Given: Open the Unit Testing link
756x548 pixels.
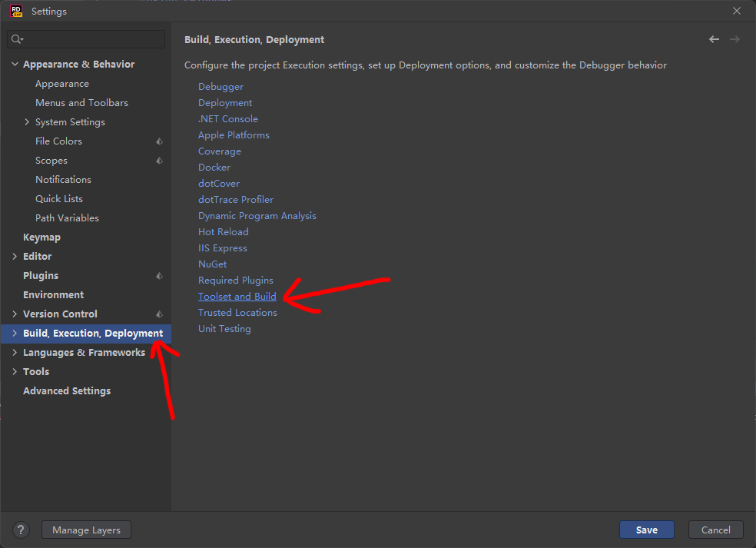Looking at the screenshot, I should point(224,329).
